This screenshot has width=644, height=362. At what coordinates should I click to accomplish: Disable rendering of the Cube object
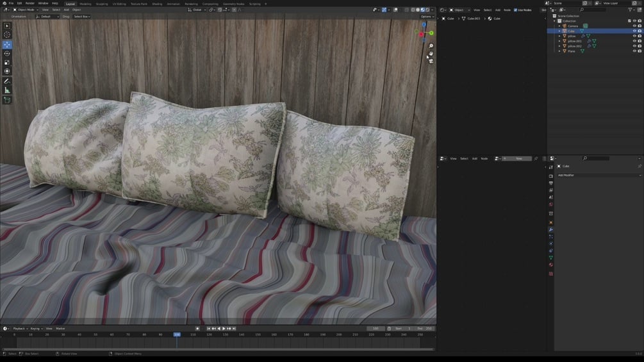[640, 31]
